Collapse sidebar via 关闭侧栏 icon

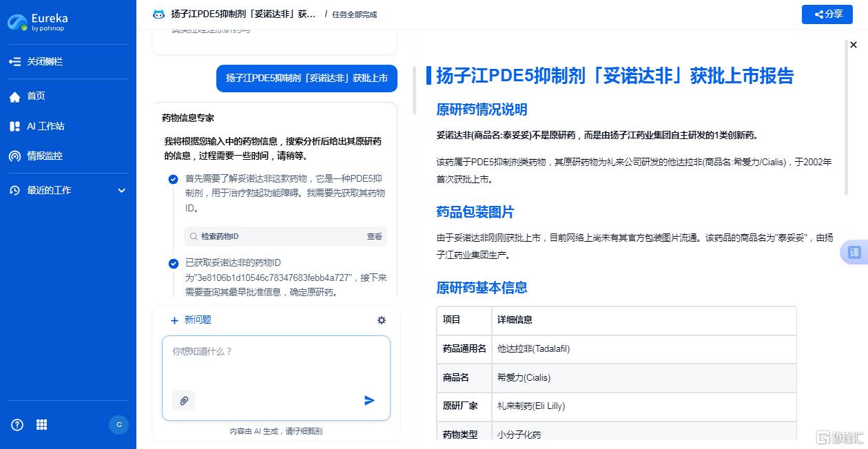click(x=14, y=61)
